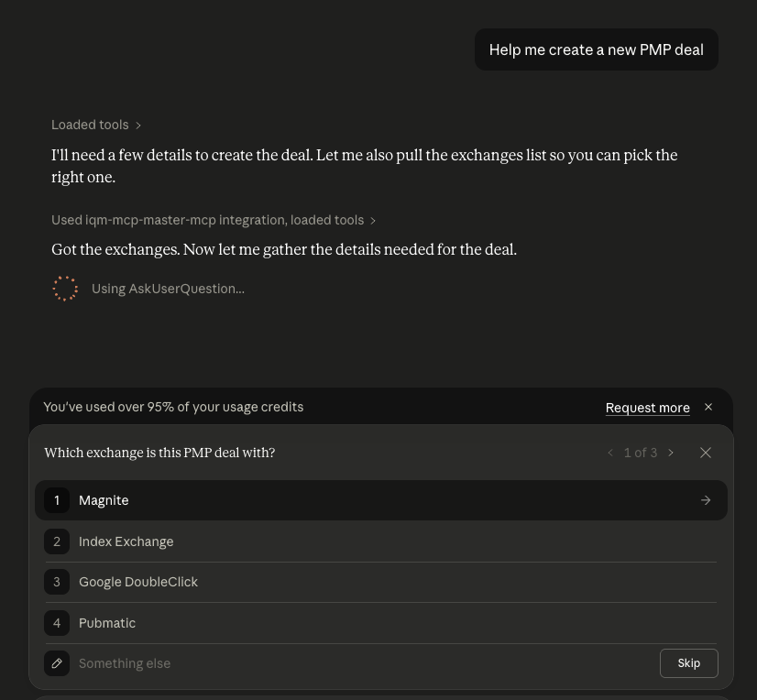Click the Something else input field

click(x=366, y=663)
